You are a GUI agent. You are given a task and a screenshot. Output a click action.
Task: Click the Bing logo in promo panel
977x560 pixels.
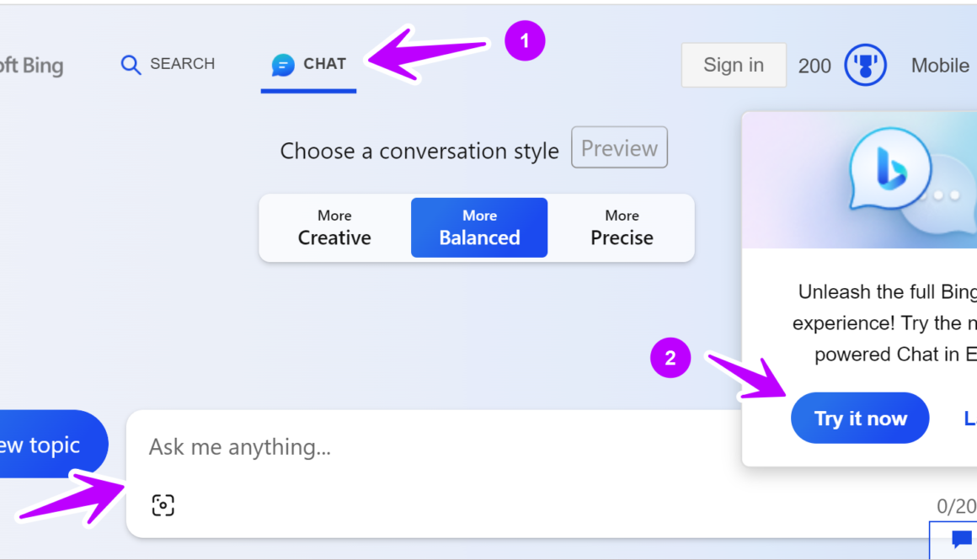[x=889, y=169]
